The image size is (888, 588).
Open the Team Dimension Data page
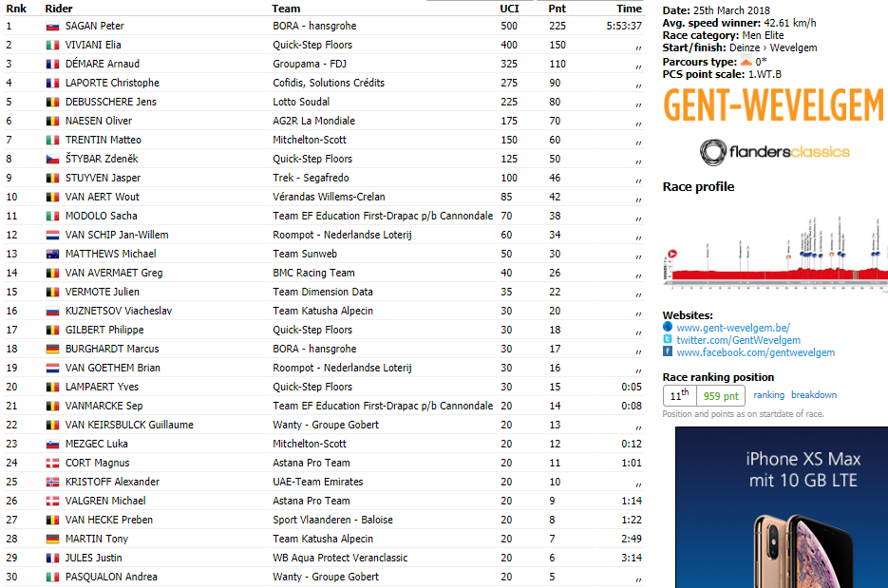coord(323,292)
